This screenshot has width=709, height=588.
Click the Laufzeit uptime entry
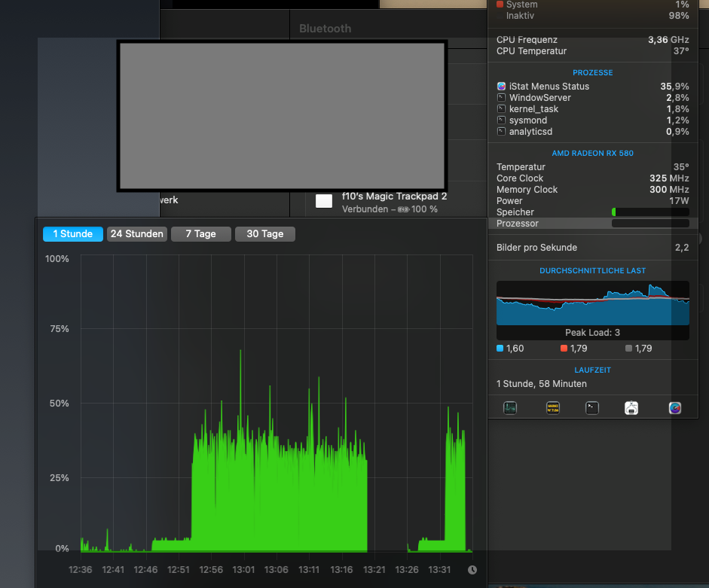(x=541, y=384)
